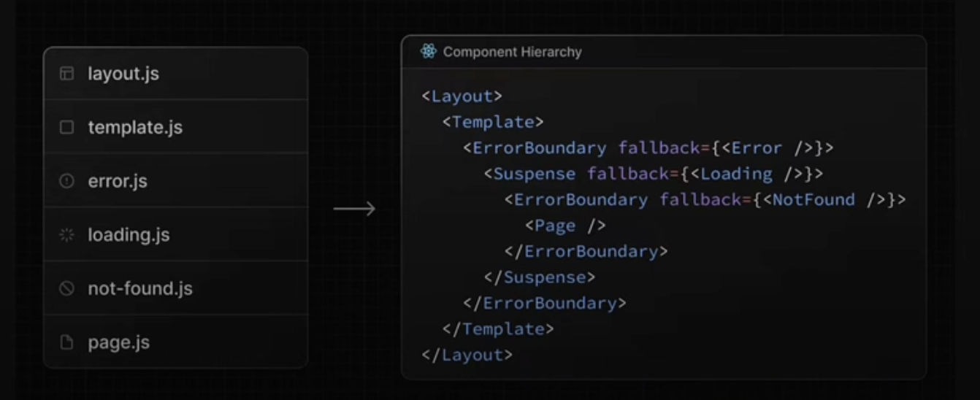This screenshot has width=980, height=400.
Task: Click the opening <Template> tag
Action: (x=493, y=122)
